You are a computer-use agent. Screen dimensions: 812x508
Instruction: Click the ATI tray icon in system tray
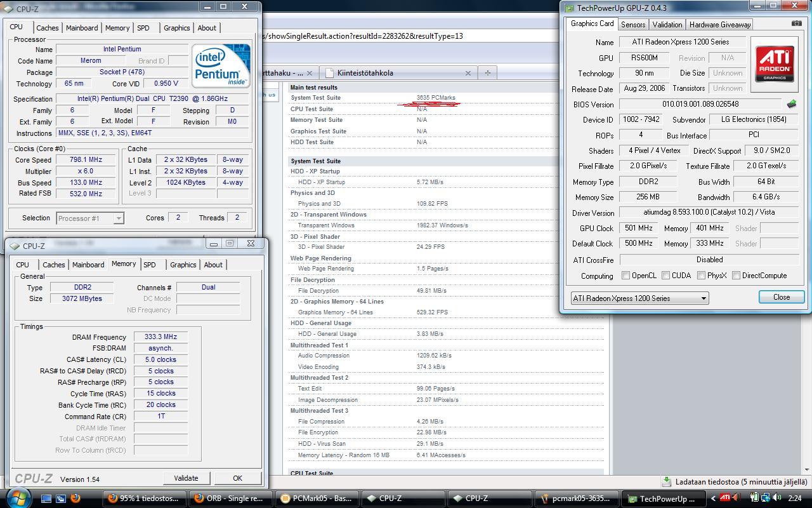click(724, 498)
